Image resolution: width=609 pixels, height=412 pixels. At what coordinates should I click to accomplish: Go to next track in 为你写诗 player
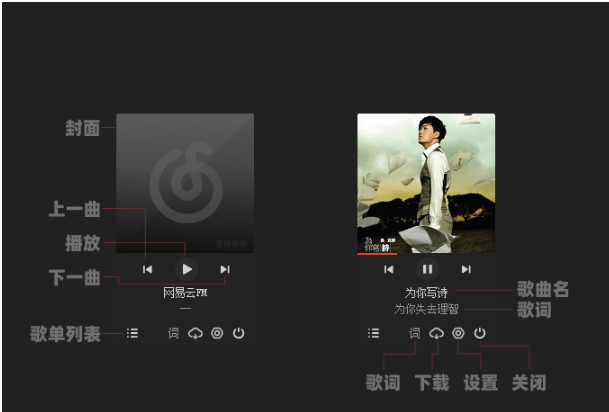466,269
